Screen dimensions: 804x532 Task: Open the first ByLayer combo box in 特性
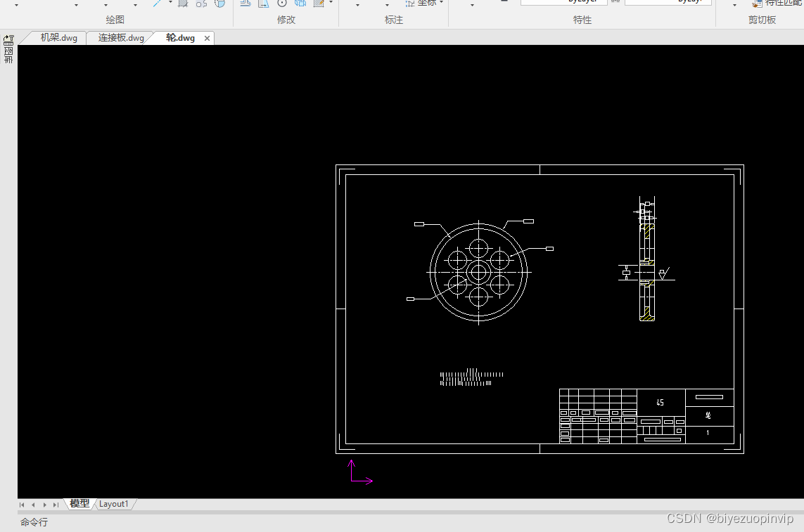click(x=564, y=2)
